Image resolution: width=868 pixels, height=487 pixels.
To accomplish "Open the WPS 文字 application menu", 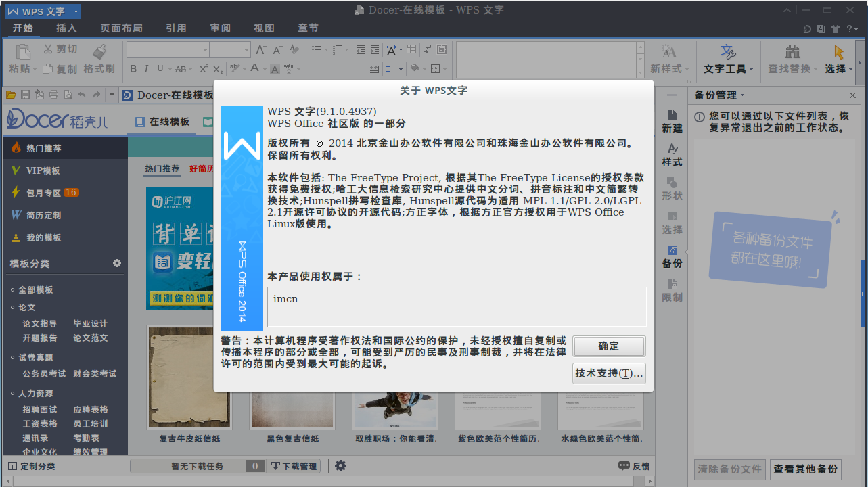I will (43, 11).
